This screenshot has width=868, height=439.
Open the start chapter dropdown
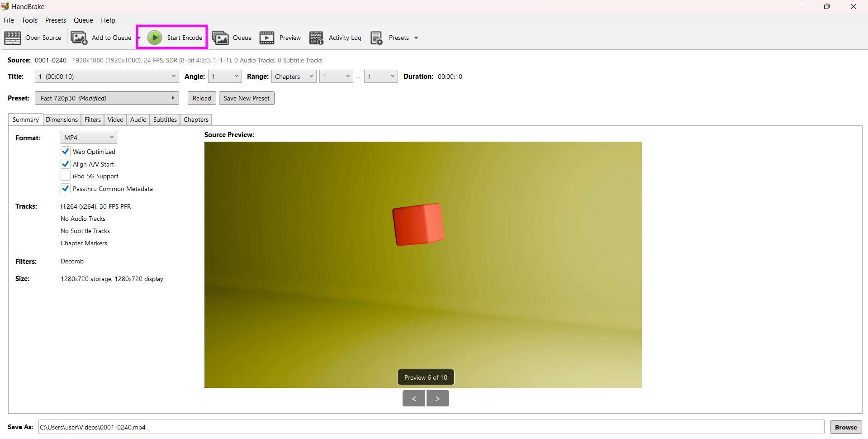[336, 76]
